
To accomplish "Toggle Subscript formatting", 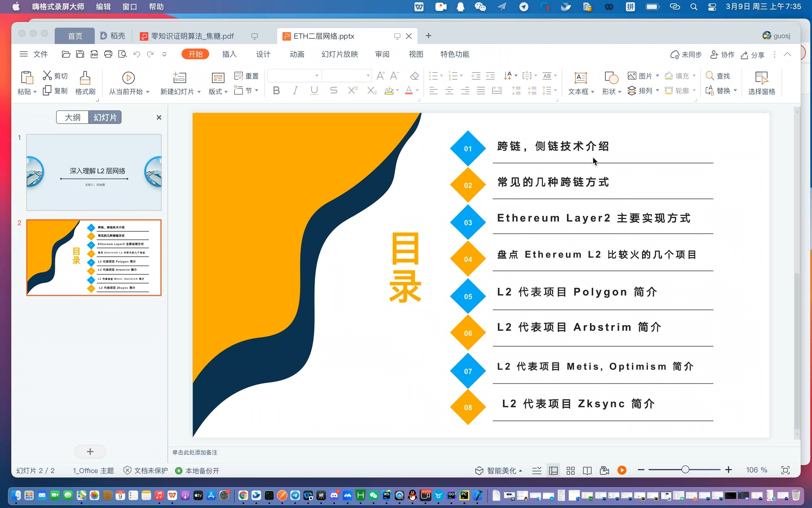I will [x=372, y=90].
